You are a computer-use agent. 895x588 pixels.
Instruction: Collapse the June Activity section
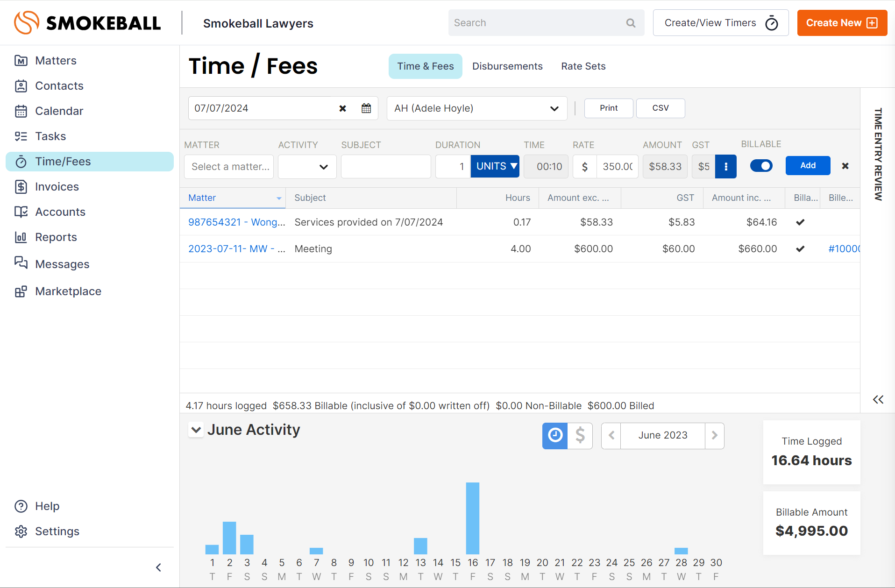tap(196, 430)
